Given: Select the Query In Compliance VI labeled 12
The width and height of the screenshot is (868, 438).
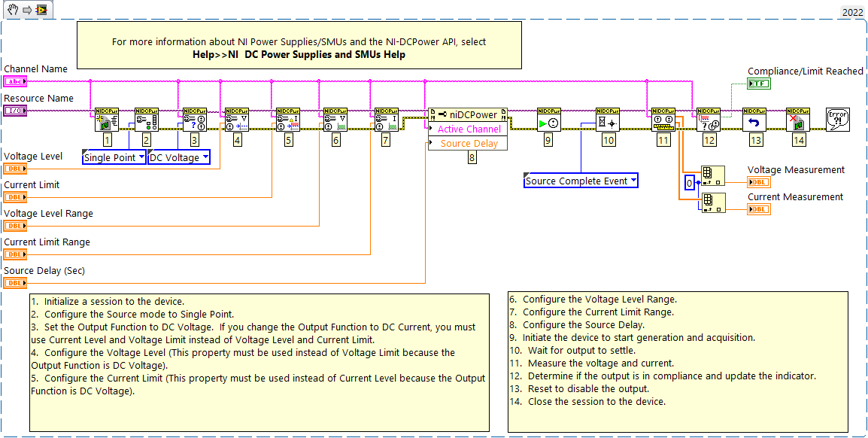Looking at the screenshot, I should 708,120.
